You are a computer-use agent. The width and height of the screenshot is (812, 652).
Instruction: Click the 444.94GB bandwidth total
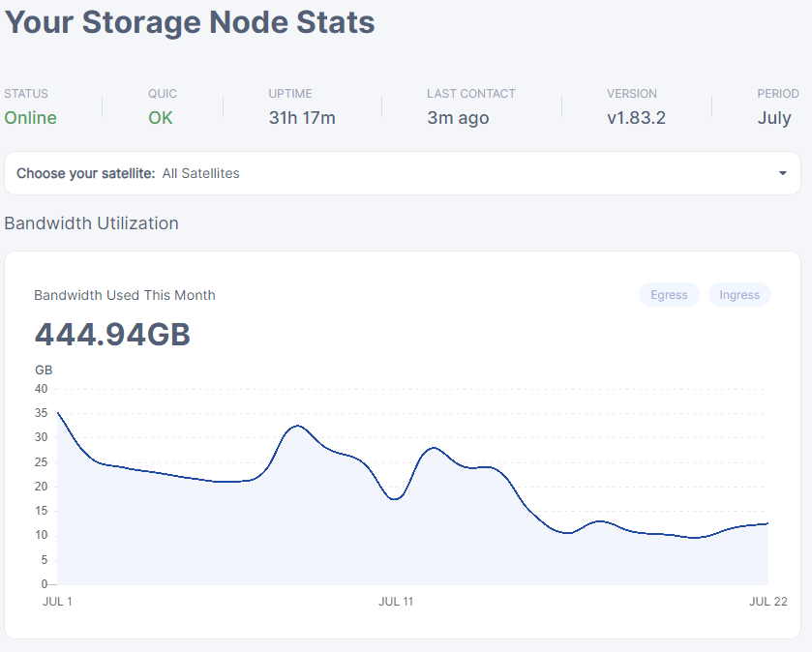(112, 335)
